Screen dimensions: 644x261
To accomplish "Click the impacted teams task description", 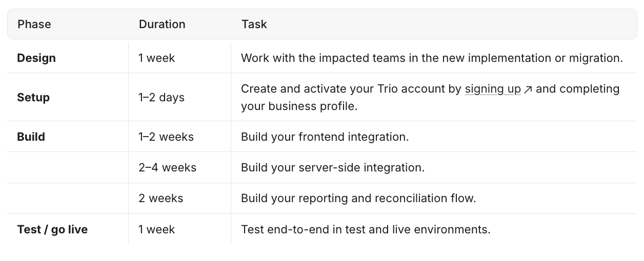I will click(432, 58).
